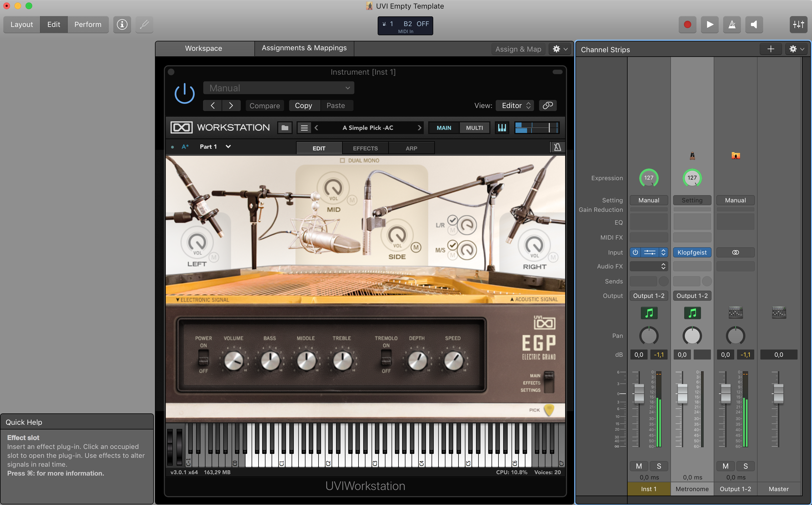Click the yellow PICK plectrum icon
Screen dimensions: 812x505
click(549, 410)
